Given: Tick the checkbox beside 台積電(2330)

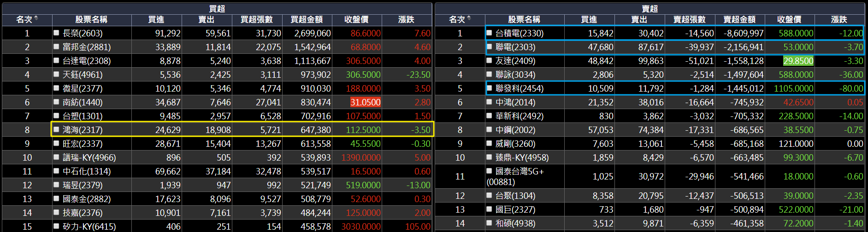Looking at the screenshot, I should pos(489,33).
